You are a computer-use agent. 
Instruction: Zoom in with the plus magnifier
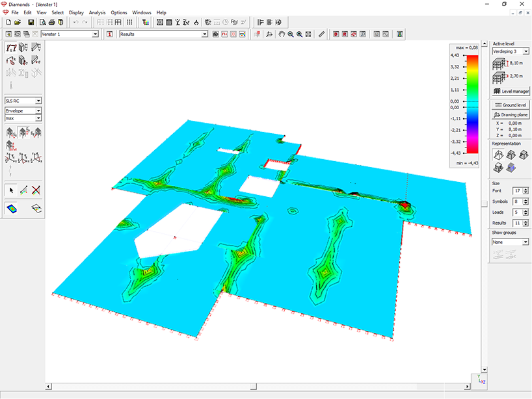click(300, 34)
